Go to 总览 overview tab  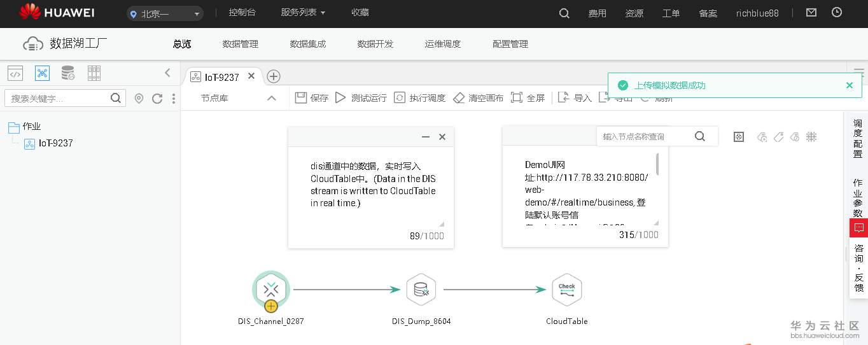(182, 44)
